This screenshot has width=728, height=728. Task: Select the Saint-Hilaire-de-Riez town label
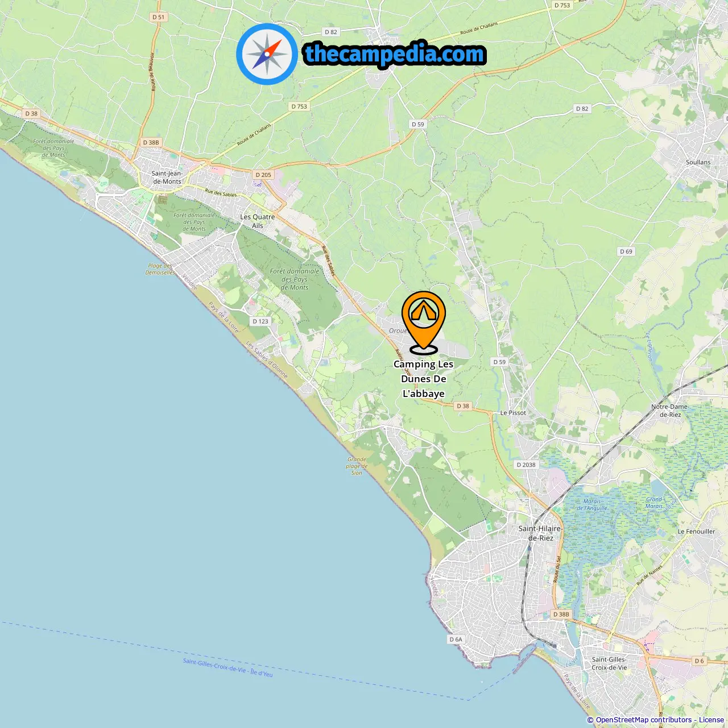click(540, 533)
